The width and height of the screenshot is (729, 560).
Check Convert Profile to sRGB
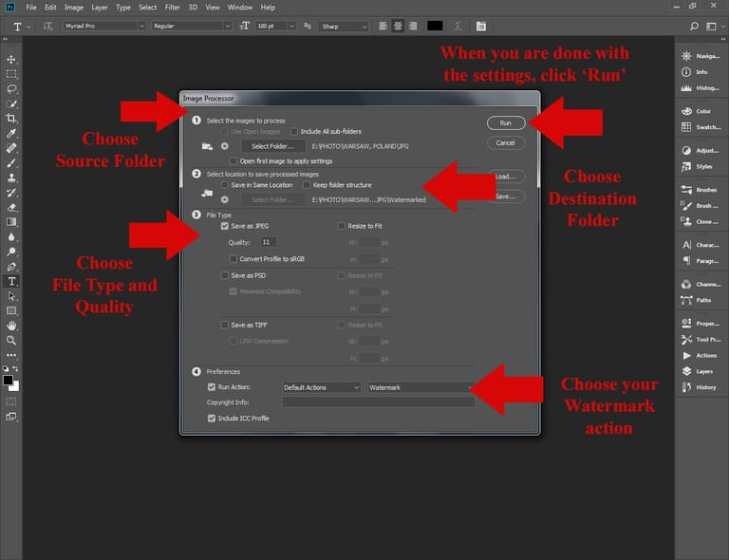click(x=234, y=259)
